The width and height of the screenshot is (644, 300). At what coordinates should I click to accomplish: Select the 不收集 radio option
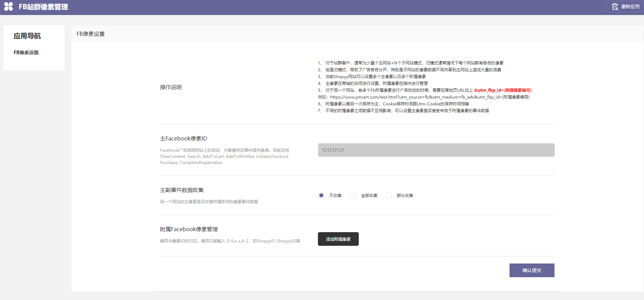[x=321, y=195]
